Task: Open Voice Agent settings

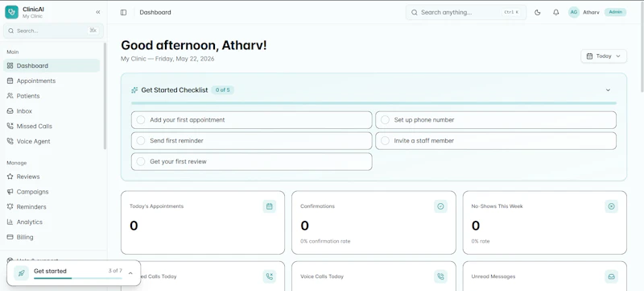Action: (x=52, y=141)
